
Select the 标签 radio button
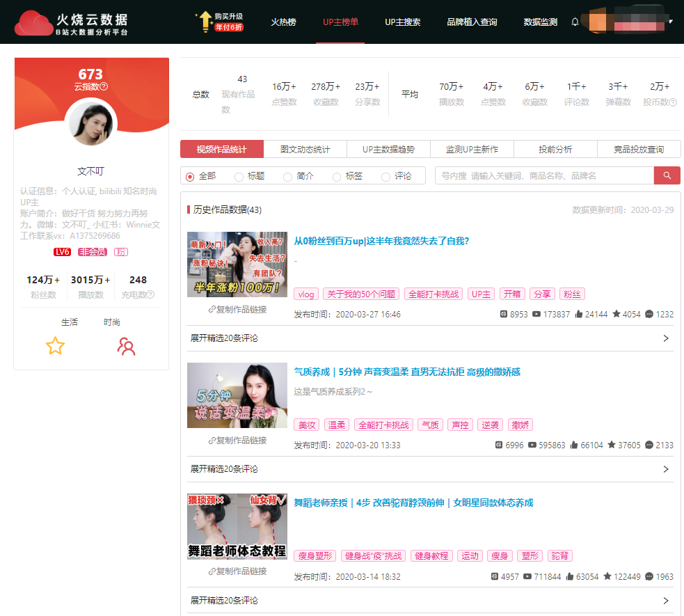(337, 177)
